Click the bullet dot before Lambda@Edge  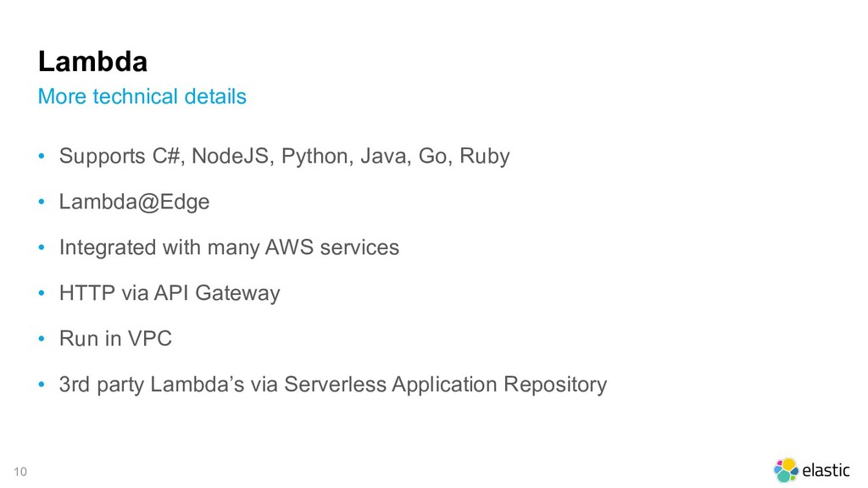(42, 202)
